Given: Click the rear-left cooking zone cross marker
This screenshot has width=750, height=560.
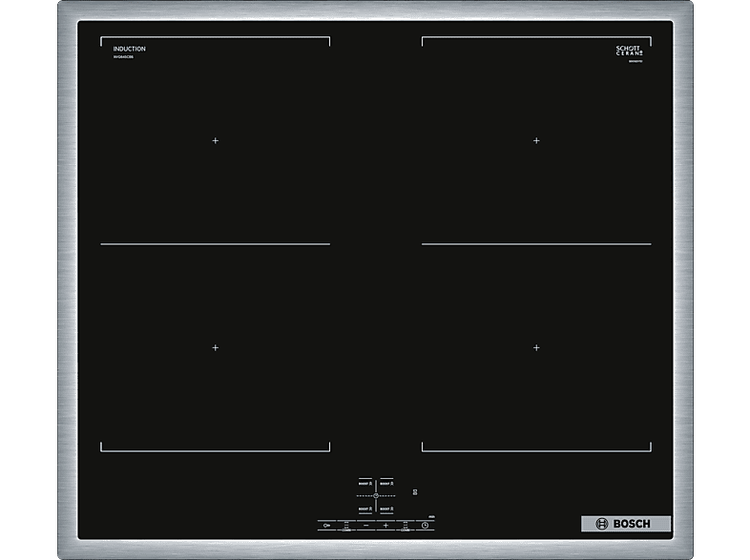Looking at the screenshot, I should point(216,140).
